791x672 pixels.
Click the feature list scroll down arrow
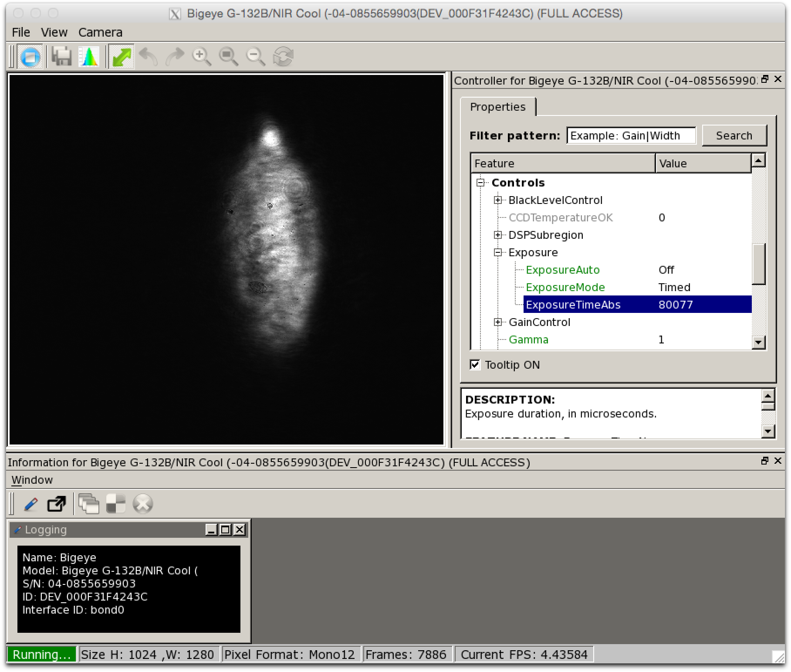click(x=758, y=342)
